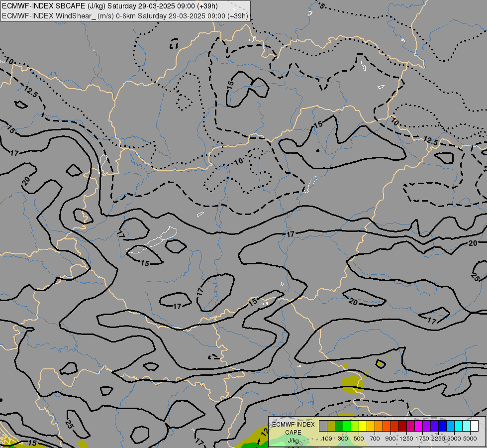Image resolution: width=487 pixels, height=448 pixels.
Task: Click the dark green legend swatch
Action: pos(339,426)
